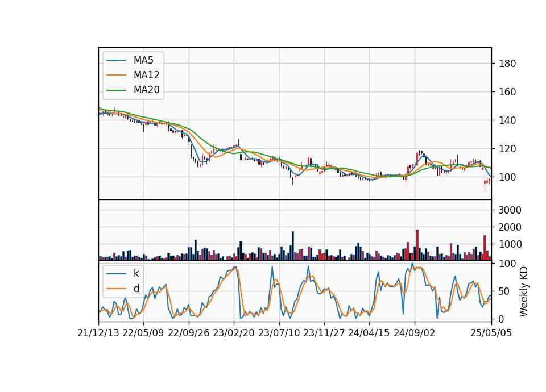Click the 23/02/20 date label
Image resolution: width=546 pixels, height=392 pixels.
click(x=234, y=333)
